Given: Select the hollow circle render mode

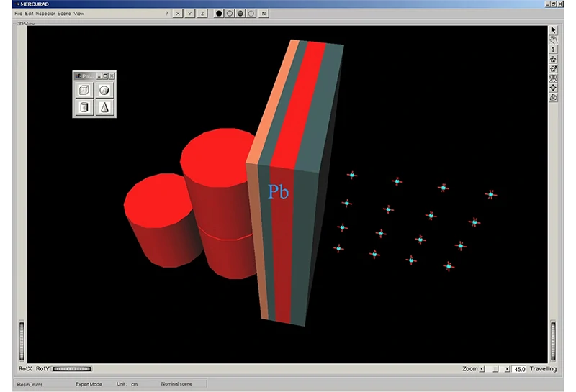Looking at the screenshot, I should [x=230, y=14].
